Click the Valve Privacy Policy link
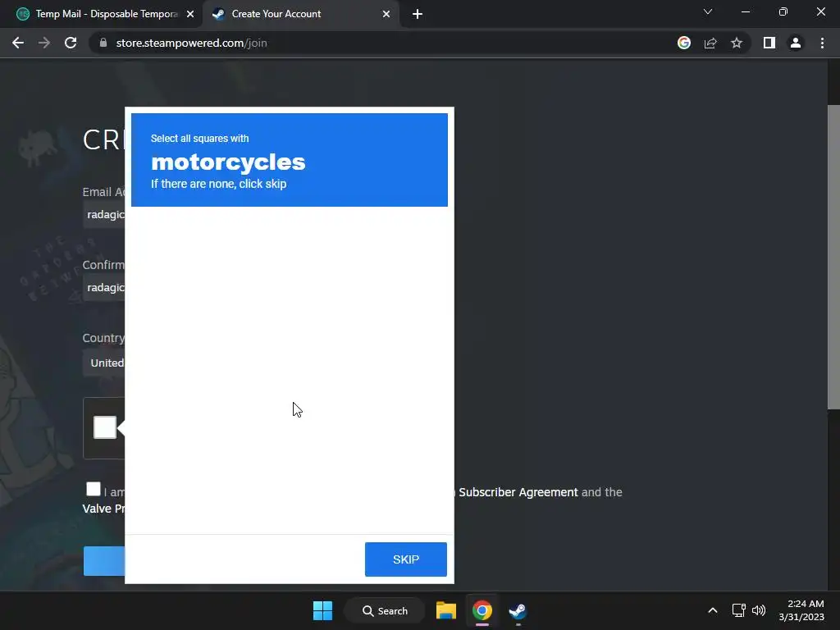Viewport: 840px width, 630px height. (103, 509)
